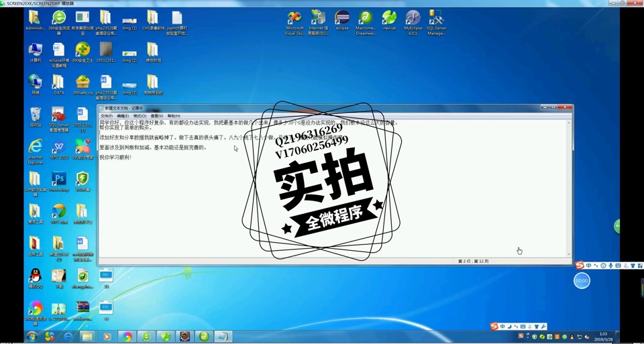This screenshot has height=344, width=644.
Task: Open File Explorer from the taskbar
Action: [x=87, y=337]
